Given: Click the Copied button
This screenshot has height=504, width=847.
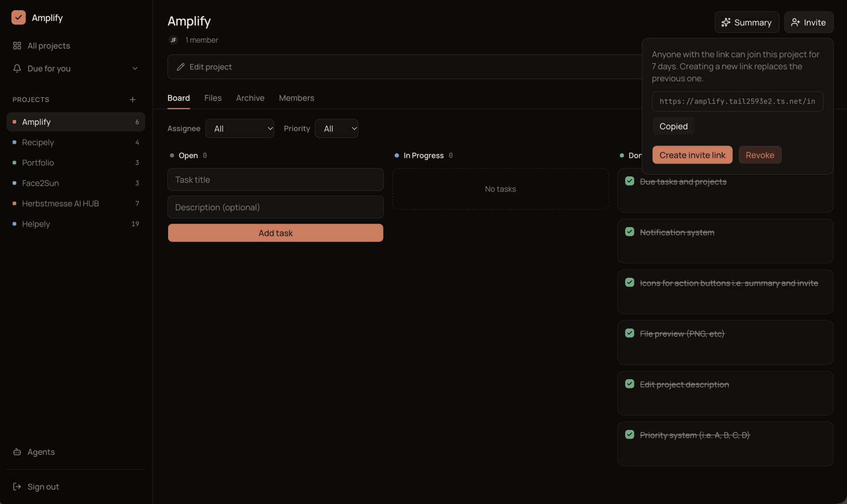Looking at the screenshot, I should [x=673, y=127].
